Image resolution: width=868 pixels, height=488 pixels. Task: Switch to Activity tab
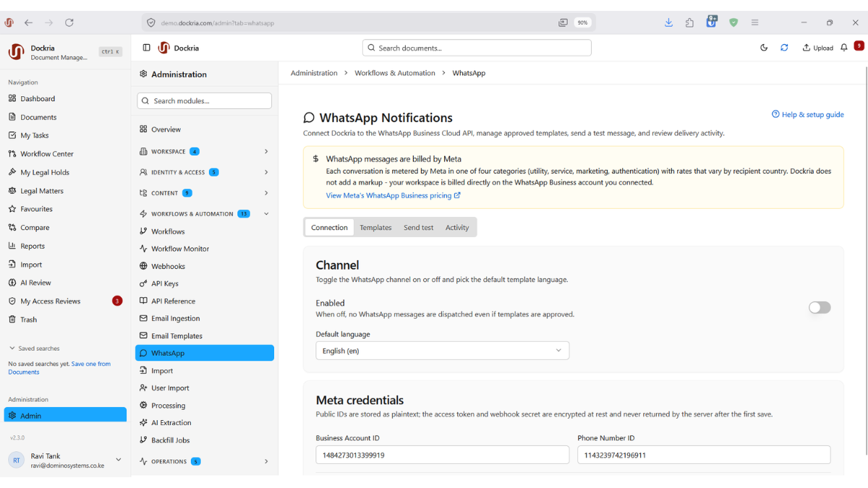[457, 227]
